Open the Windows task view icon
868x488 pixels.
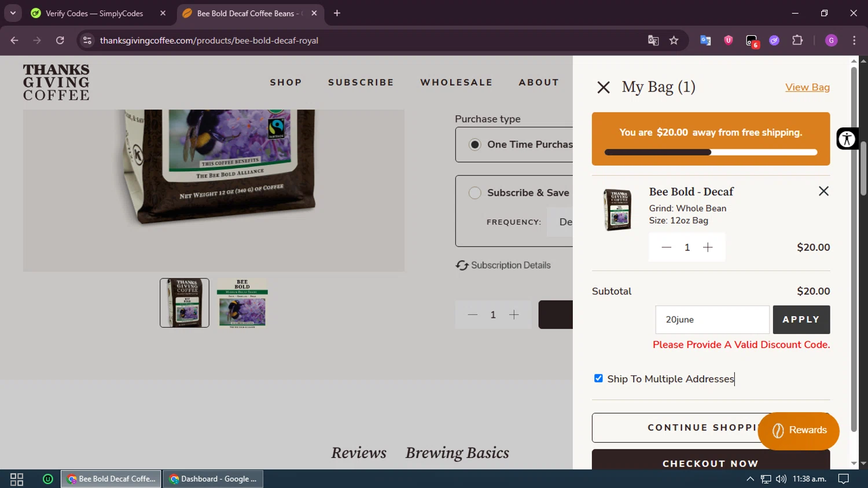(17, 479)
